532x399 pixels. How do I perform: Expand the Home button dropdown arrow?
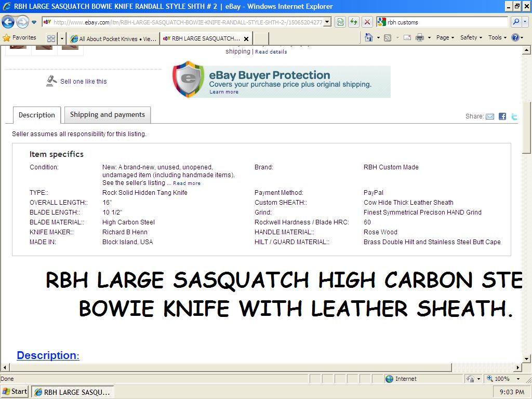pos(378,37)
